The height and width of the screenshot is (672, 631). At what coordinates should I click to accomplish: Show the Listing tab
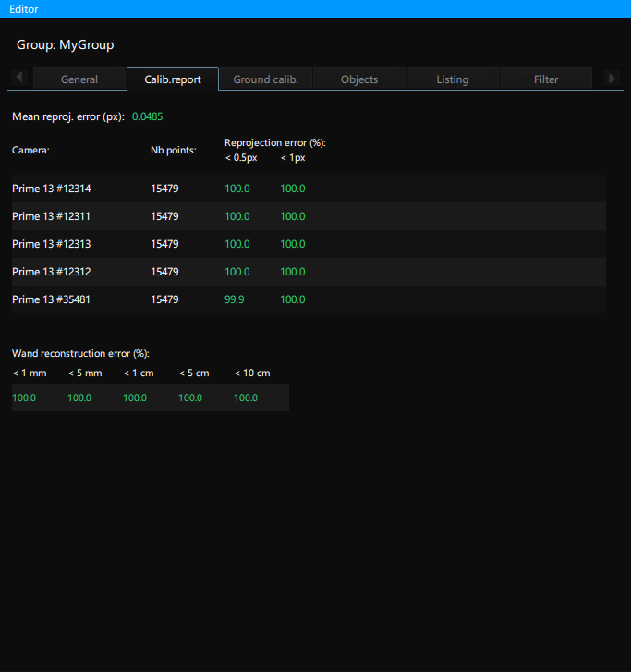[453, 79]
